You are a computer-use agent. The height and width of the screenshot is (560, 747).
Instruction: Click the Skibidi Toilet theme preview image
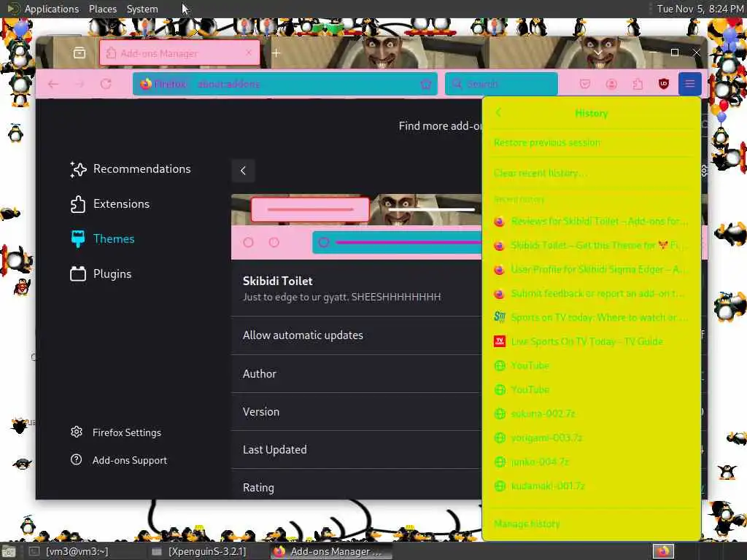pos(356,227)
